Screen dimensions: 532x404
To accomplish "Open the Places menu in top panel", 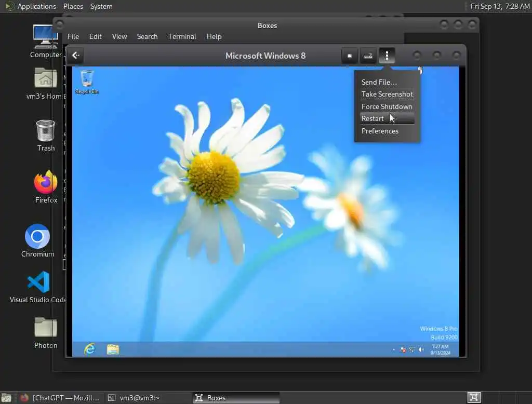I will [x=73, y=6].
